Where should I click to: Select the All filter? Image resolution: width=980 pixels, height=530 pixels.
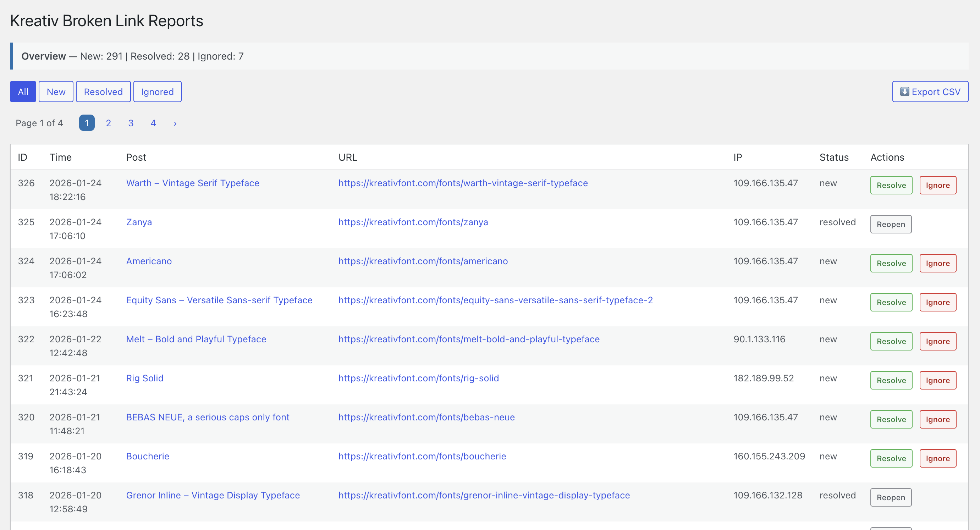pos(23,91)
